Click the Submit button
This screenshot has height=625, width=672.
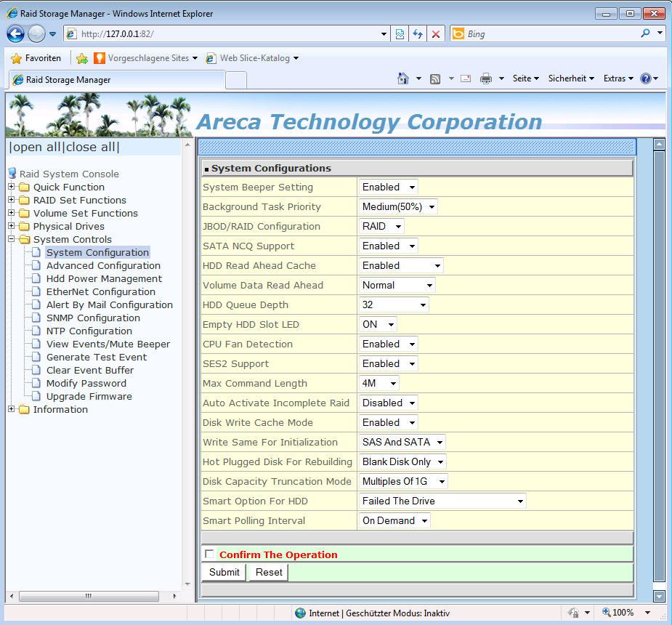point(224,572)
